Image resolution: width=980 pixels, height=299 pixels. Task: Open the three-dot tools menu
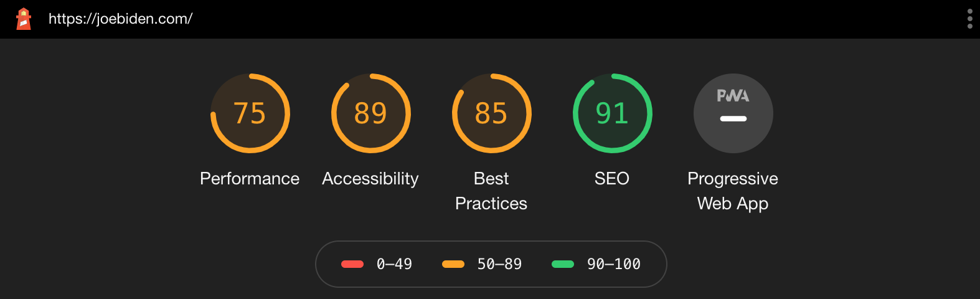969,19
